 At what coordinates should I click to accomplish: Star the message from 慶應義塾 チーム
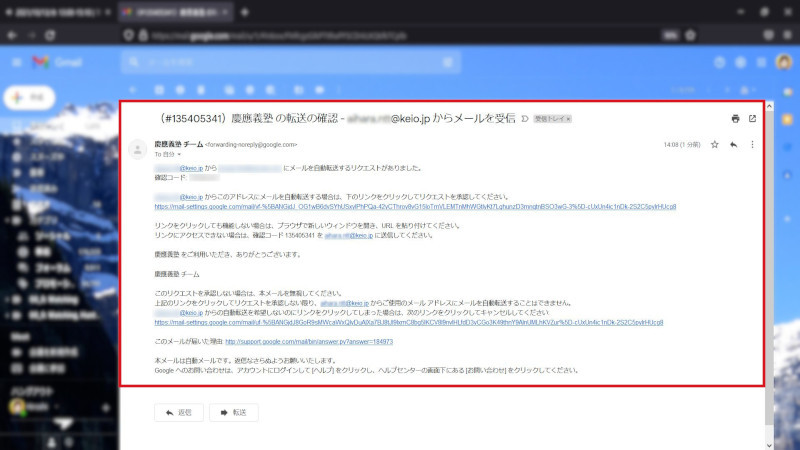tap(715, 145)
